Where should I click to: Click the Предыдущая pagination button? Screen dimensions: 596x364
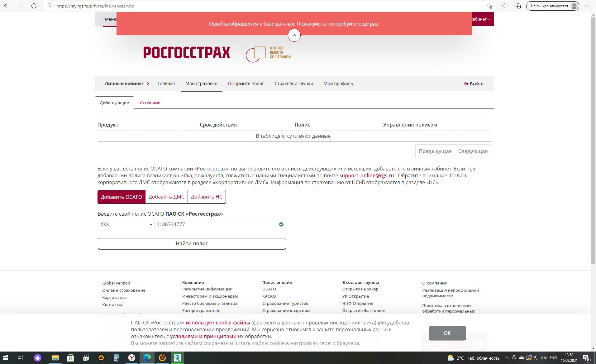point(435,151)
